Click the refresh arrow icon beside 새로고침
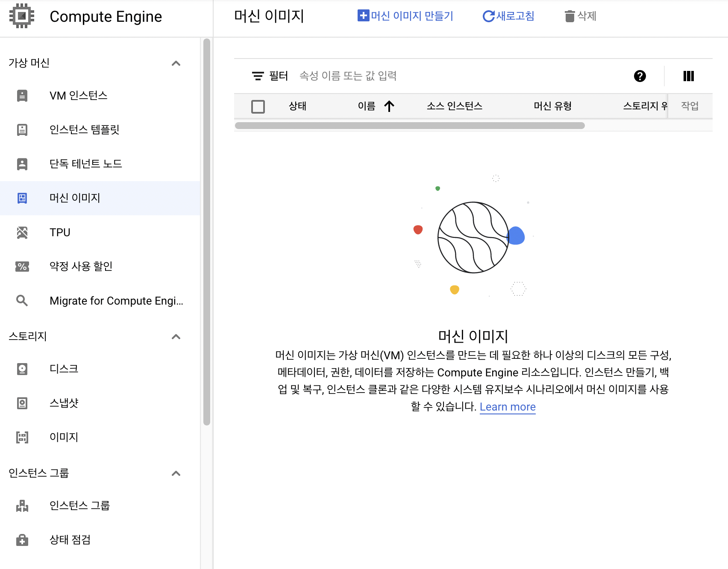The height and width of the screenshot is (569, 728). click(x=488, y=16)
